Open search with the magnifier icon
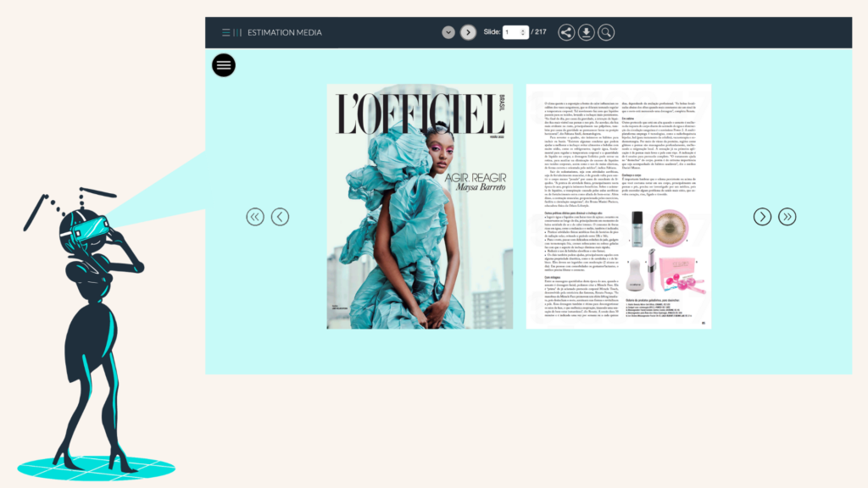The image size is (868, 488). (606, 33)
